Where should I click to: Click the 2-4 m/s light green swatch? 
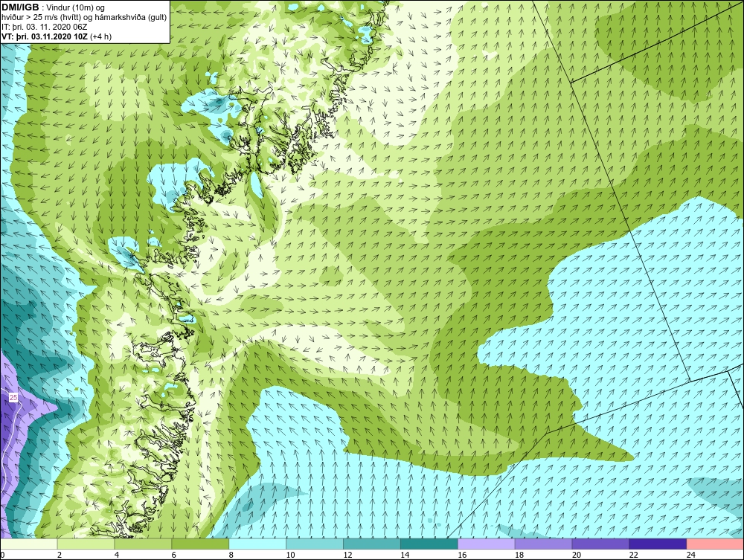(86, 544)
